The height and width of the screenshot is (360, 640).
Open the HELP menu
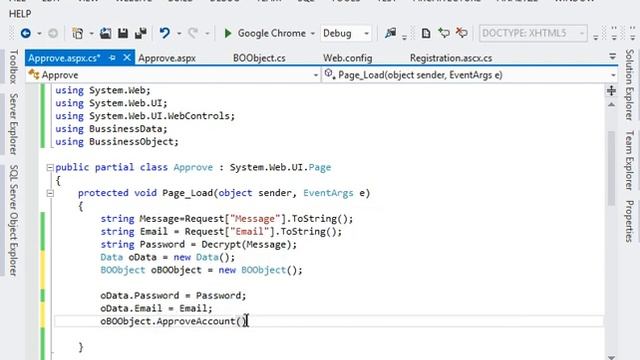coord(20,14)
